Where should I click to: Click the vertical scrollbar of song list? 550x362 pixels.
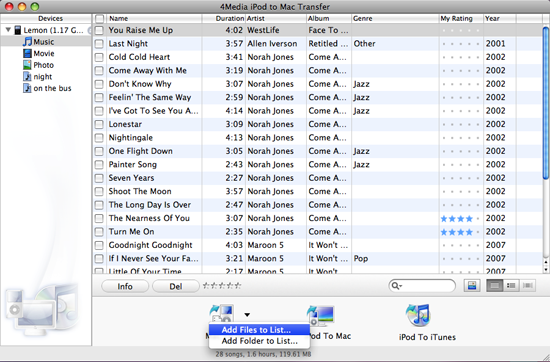pos(546,104)
